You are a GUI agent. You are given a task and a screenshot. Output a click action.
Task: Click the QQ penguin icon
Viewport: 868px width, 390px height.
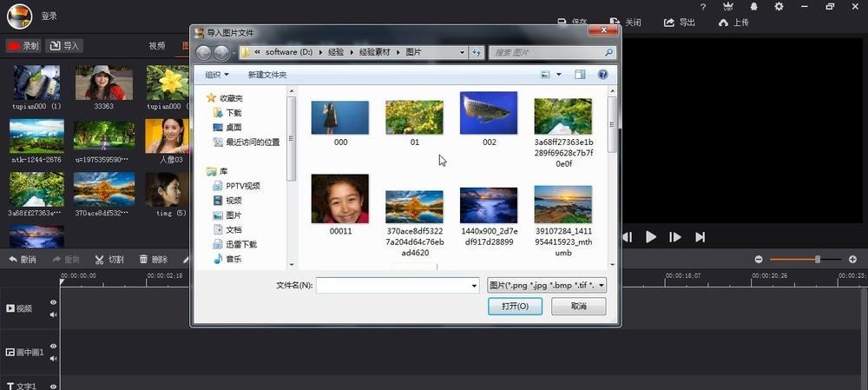point(754,7)
